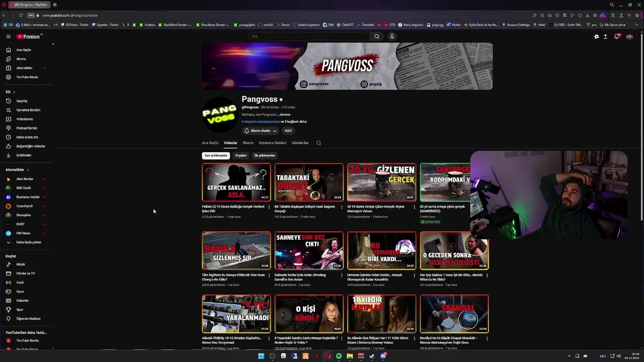The height and width of the screenshot is (362, 644).
Task: Open the YouTube hamburger guide menu
Action: pyautogui.click(x=8, y=36)
